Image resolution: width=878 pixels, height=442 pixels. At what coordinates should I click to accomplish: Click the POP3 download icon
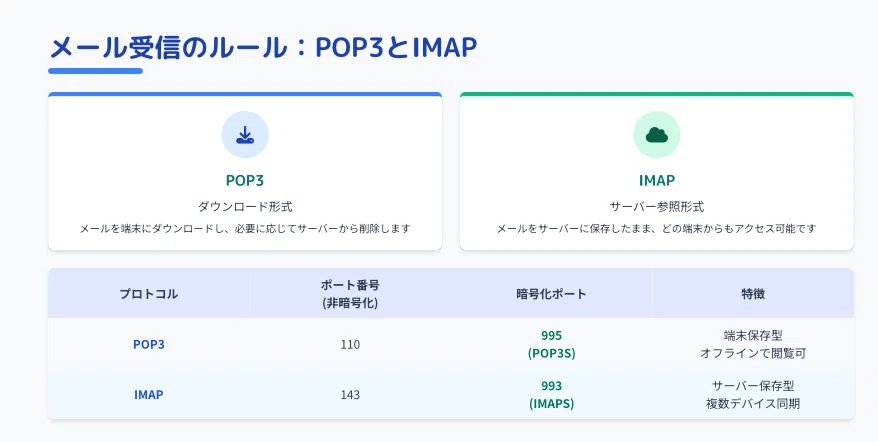point(245,135)
